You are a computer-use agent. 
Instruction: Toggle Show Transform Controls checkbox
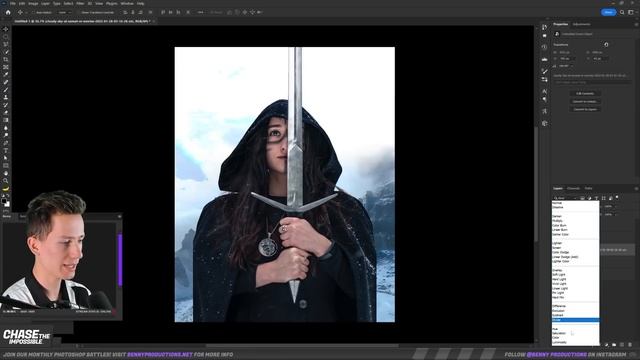point(79,12)
